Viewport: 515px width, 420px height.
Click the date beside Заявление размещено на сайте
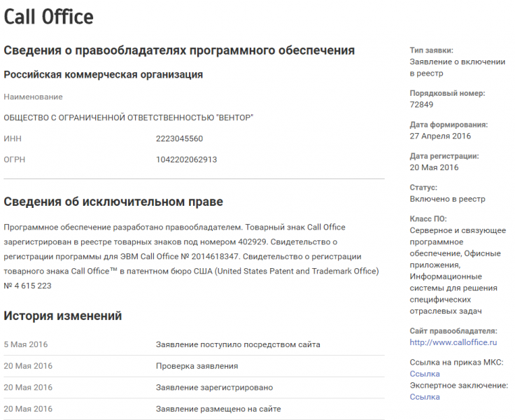click(x=28, y=409)
